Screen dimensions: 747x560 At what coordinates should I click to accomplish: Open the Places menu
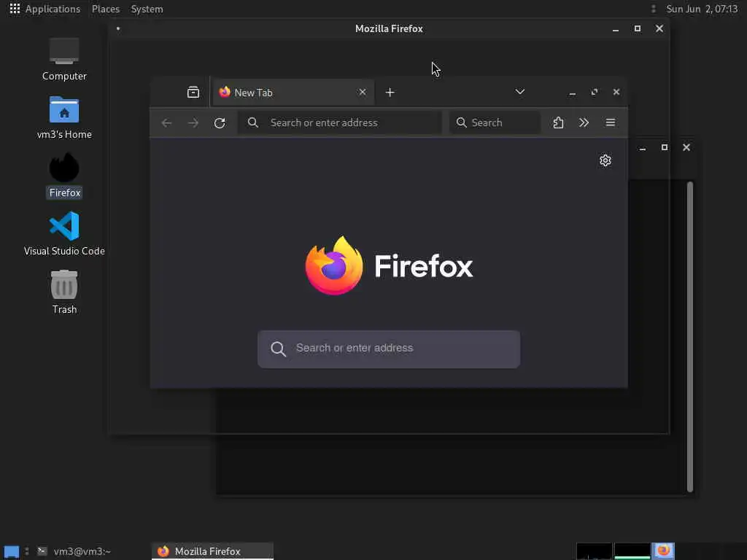105,9
